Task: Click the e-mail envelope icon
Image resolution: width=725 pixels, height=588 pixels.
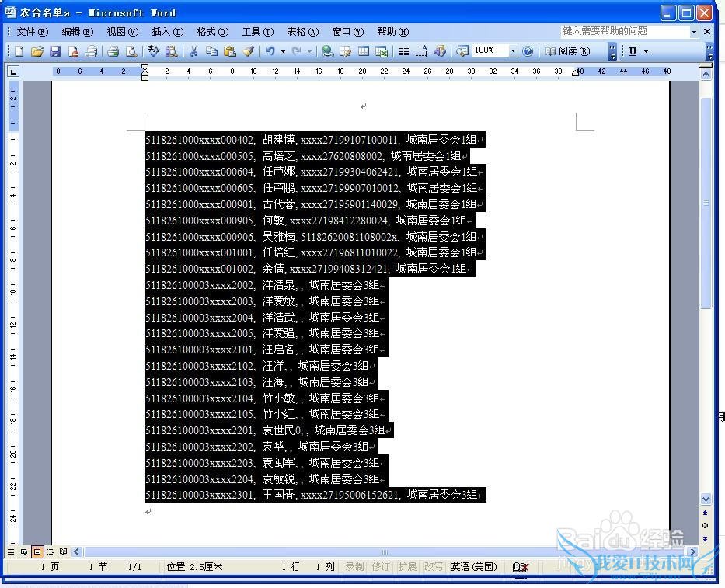Action: coord(91,51)
